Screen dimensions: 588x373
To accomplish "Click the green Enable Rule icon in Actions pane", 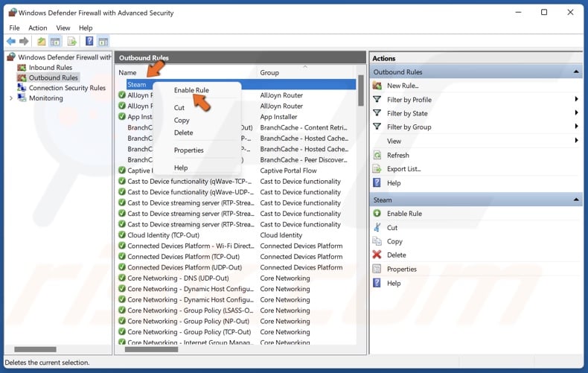I will [x=377, y=214].
